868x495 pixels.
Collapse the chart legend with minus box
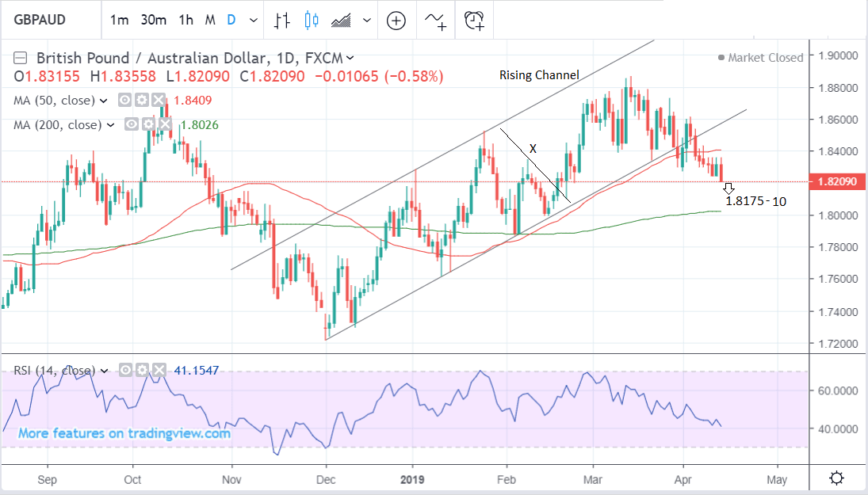click(x=21, y=58)
